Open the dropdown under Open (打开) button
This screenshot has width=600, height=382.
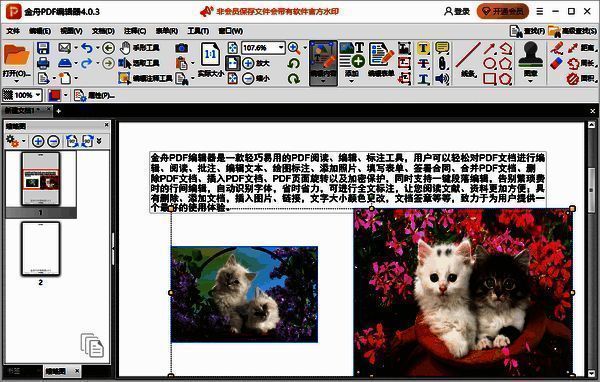16,81
